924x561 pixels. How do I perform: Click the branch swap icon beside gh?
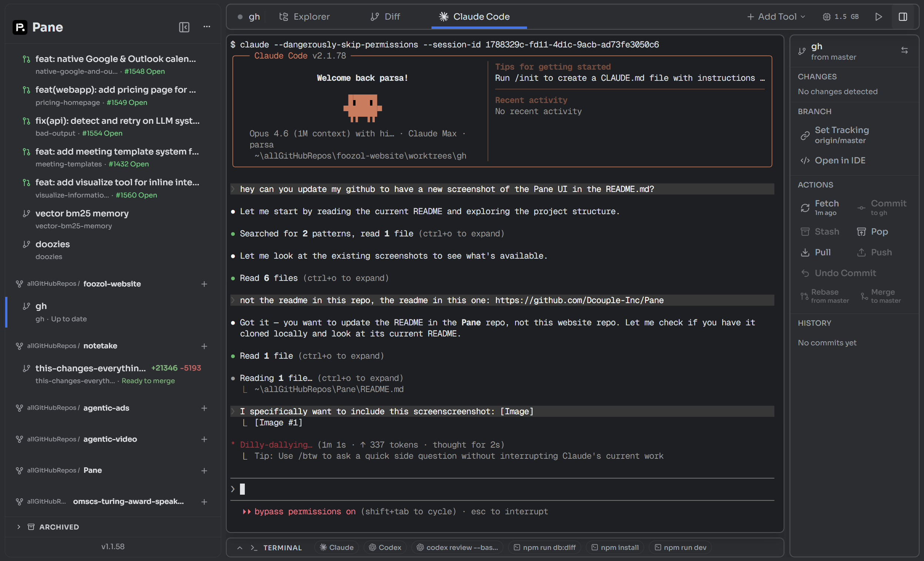click(x=905, y=50)
